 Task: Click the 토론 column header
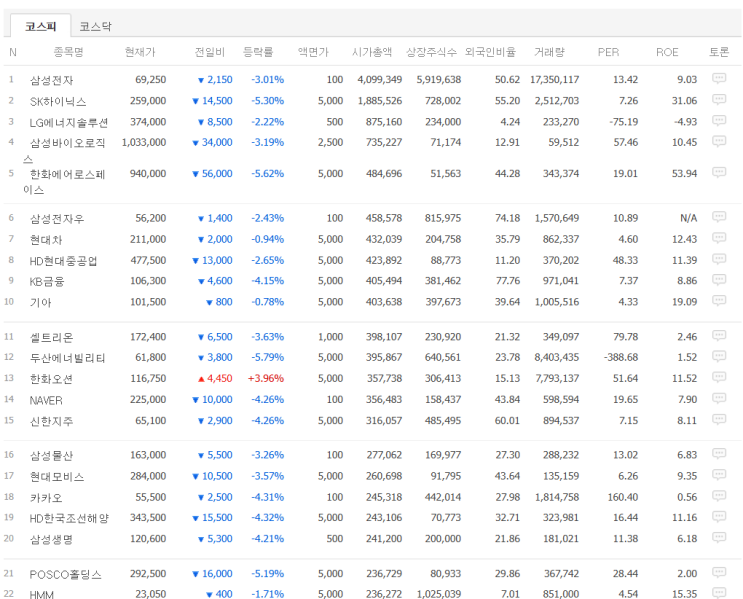coord(719,52)
